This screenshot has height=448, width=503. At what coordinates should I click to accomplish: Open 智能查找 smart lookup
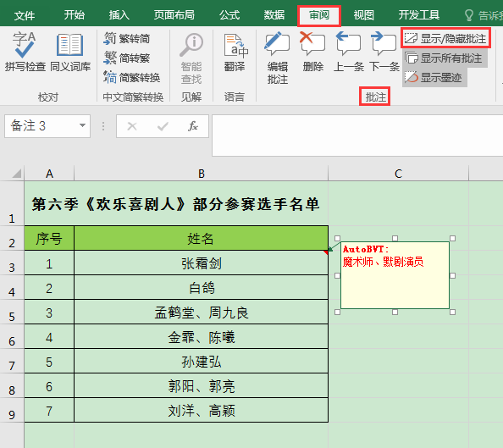click(191, 58)
